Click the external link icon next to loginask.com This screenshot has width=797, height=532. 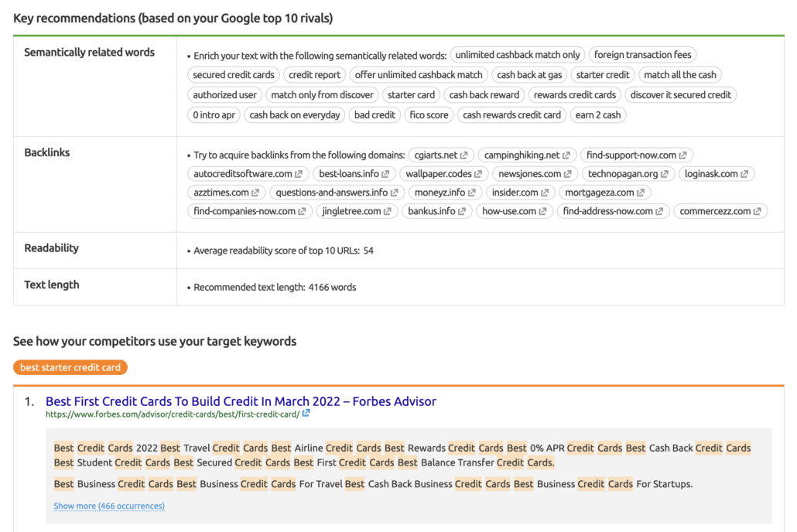pyautogui.click(x=744, y=173)
